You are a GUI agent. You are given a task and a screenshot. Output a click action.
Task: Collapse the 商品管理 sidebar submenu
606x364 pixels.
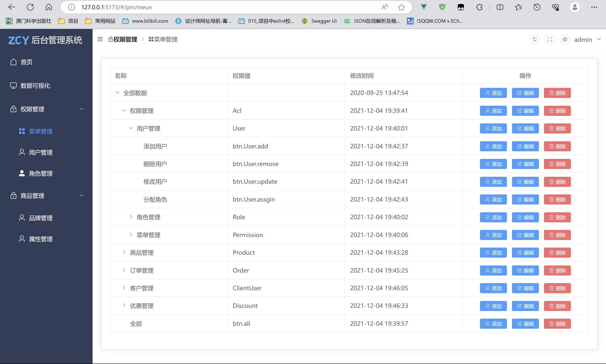click(46, 196)
